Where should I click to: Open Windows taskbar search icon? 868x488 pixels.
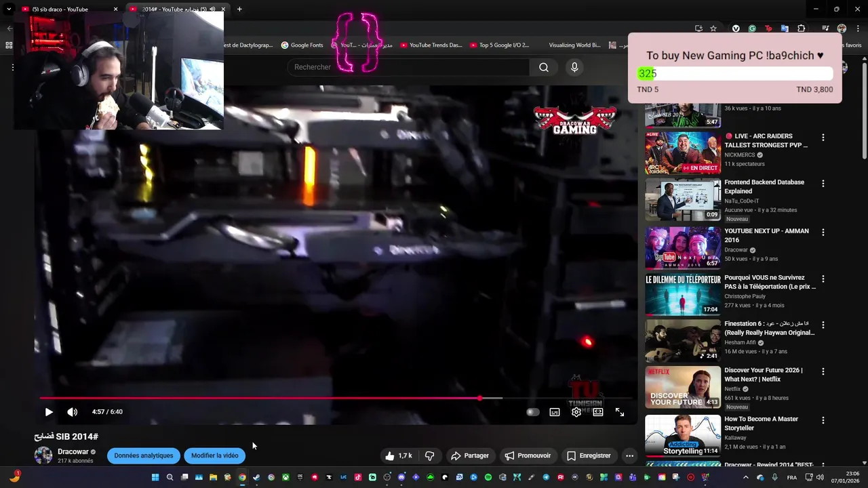tap(170, 477)
